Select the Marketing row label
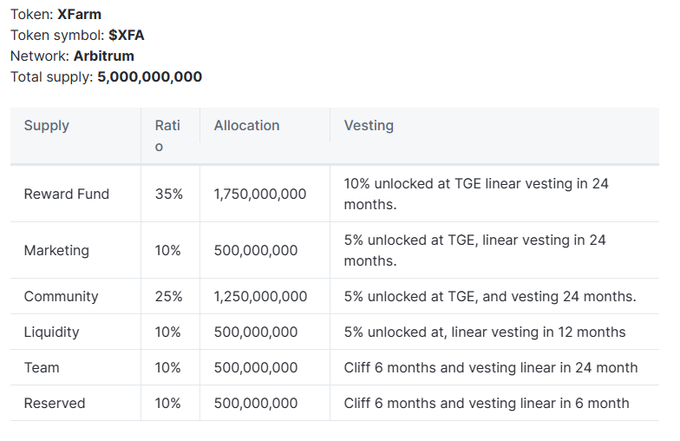Image resolution: width=680 pixels, height=441 pixels. (x=57, y=250)
